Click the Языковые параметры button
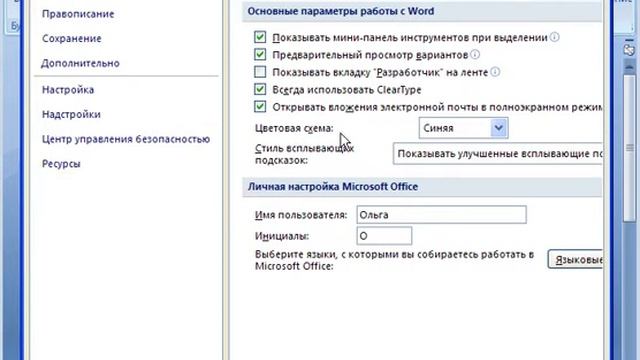The height and width of the screenshot is (360, 640). [575, 260]
